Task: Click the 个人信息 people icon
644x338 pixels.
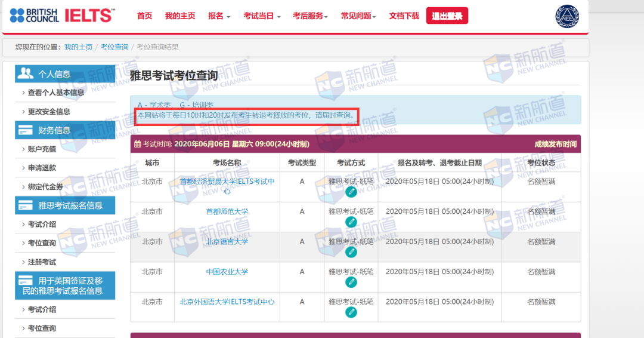Action: click(x=26, y=73)
